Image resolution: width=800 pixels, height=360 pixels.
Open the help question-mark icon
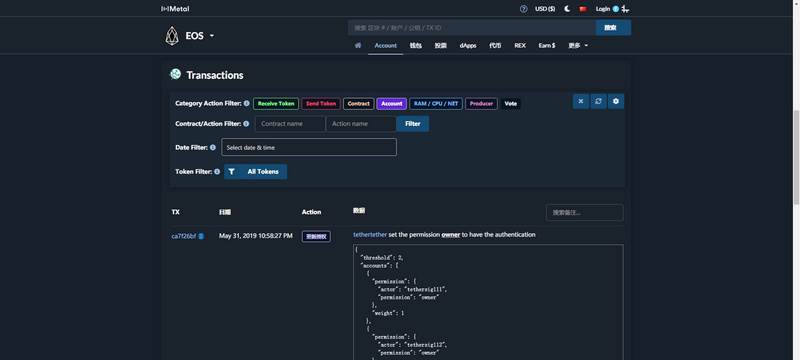click(523, 9)
